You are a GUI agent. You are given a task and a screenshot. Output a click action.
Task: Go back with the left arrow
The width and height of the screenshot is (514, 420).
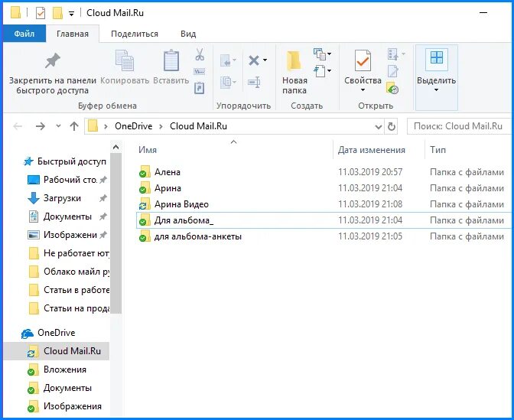18,126
